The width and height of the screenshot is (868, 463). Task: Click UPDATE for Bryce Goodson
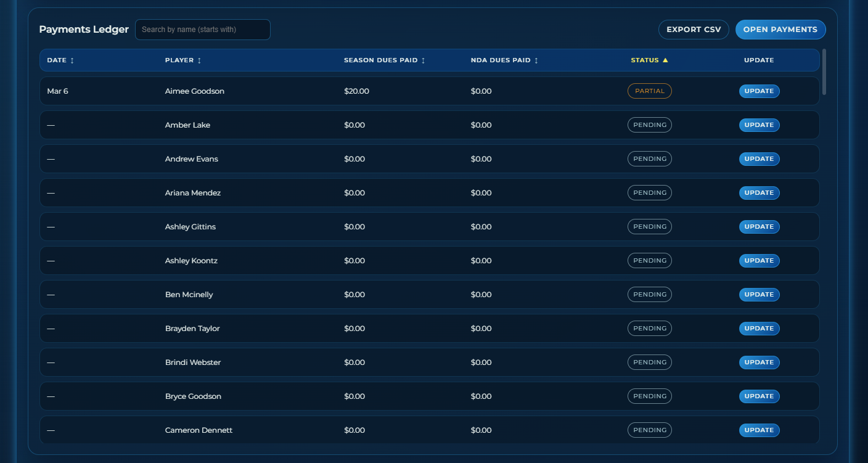tap(759, 396)
